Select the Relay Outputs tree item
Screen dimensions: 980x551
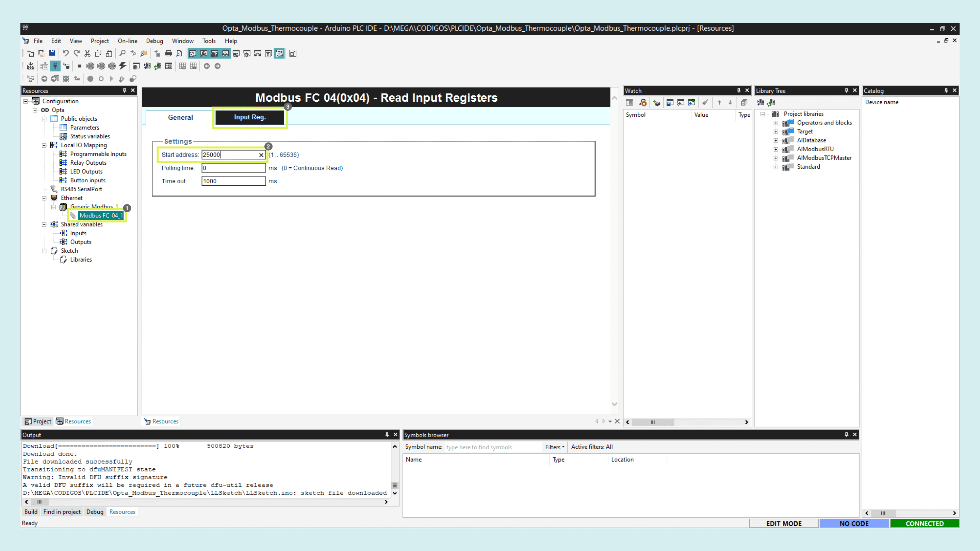(88, 163)
